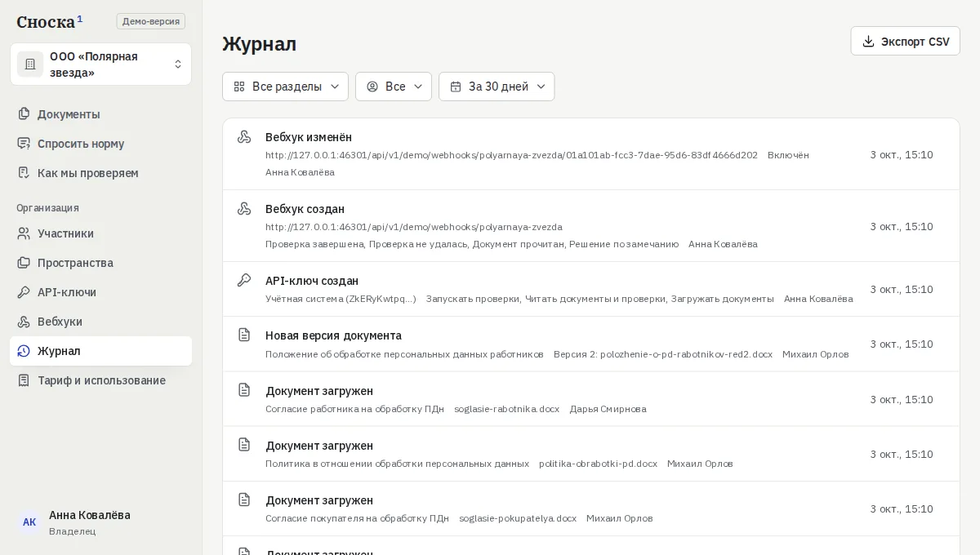Click webhook icon of Вебхук создан entry
This screenshot has height=555, width=980.
tap(243, 209)
